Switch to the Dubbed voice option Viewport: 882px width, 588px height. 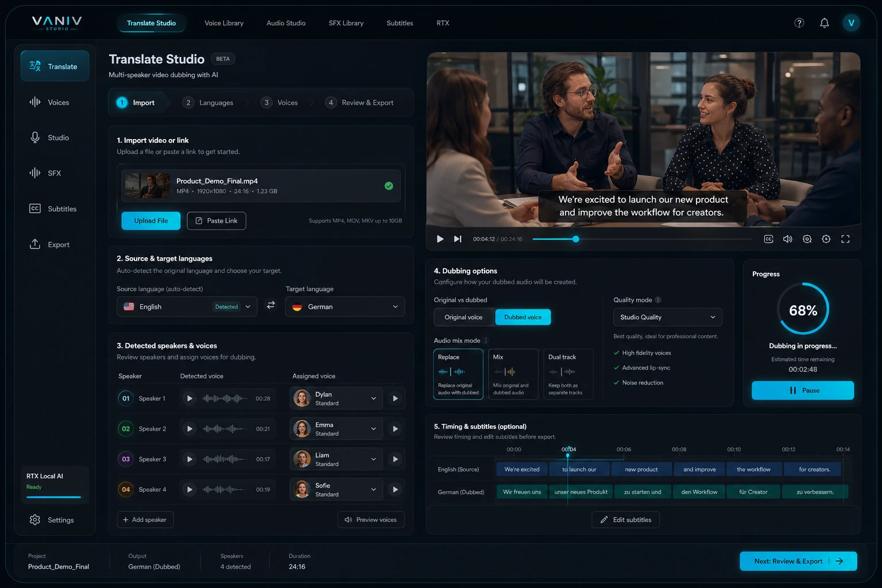click(x=523, y=317)
